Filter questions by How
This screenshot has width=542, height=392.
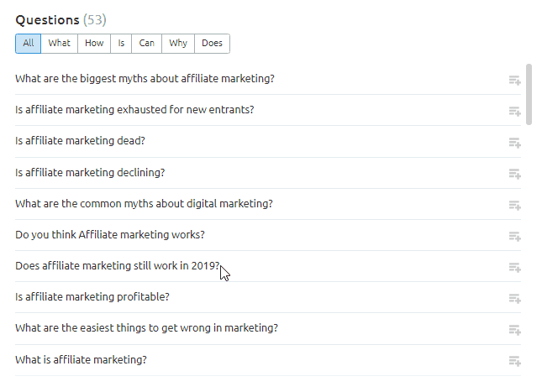pos(94,44)
